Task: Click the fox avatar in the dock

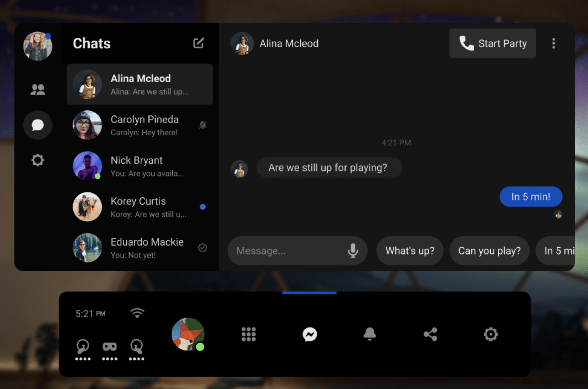Action: [188, 334]
